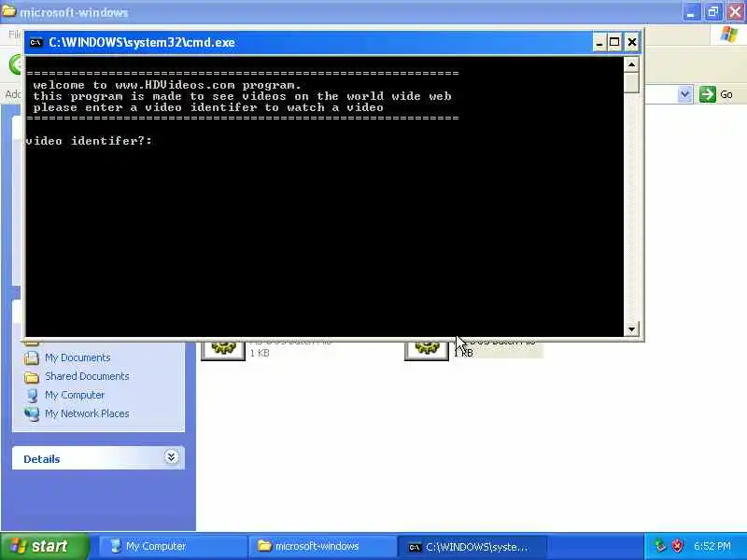Open Shared Documents in the Explorer sidebar
The height and width of the screenshot is (560, 747).
(x=87, y=376)
